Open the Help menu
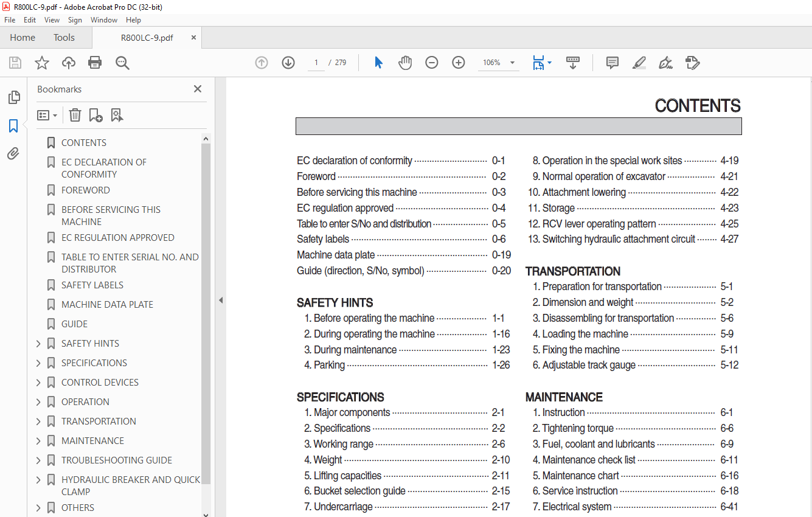The image size is (812, 517). point(133,20)
